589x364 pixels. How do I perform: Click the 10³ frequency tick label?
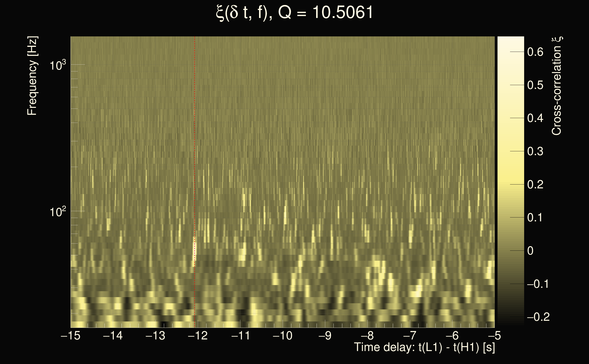[x=58, y=65]
